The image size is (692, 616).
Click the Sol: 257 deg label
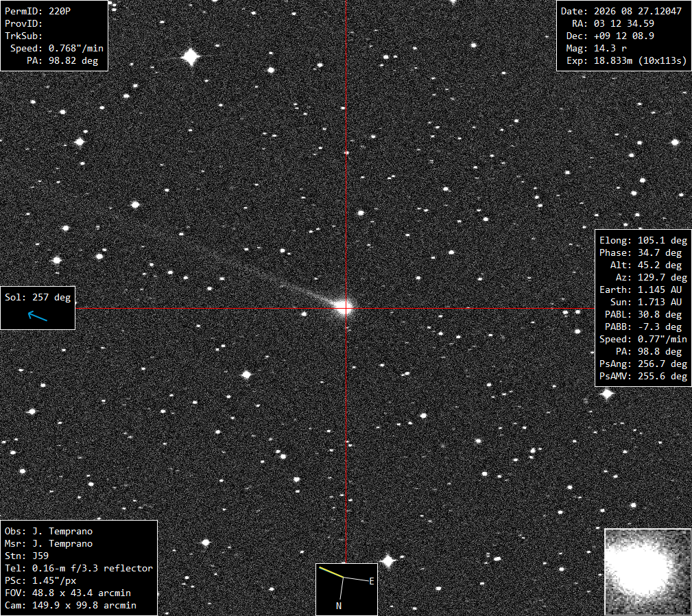click(x=38, y=297)
